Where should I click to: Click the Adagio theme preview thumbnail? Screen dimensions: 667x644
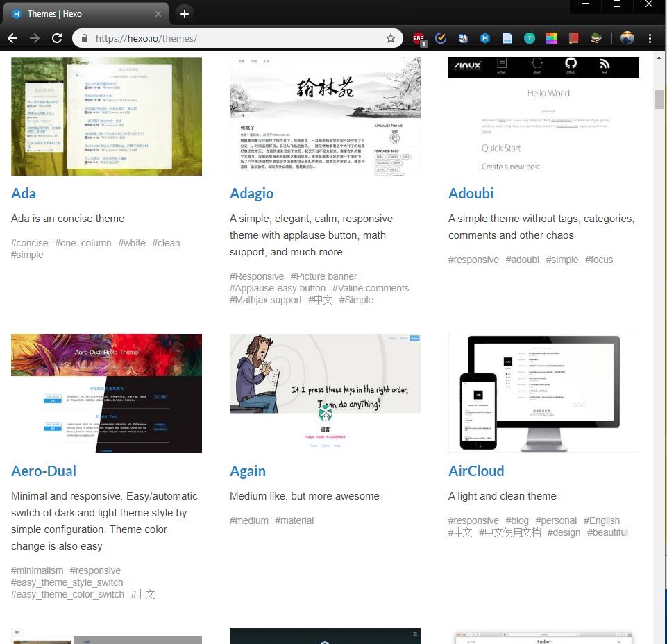tap(325, 116)
